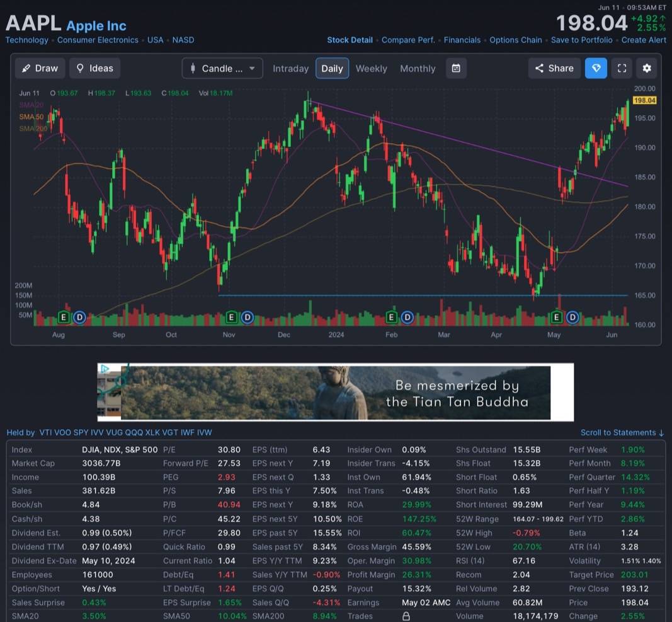
Task: Open the XLK ETF link
Action: pos(152,432)
